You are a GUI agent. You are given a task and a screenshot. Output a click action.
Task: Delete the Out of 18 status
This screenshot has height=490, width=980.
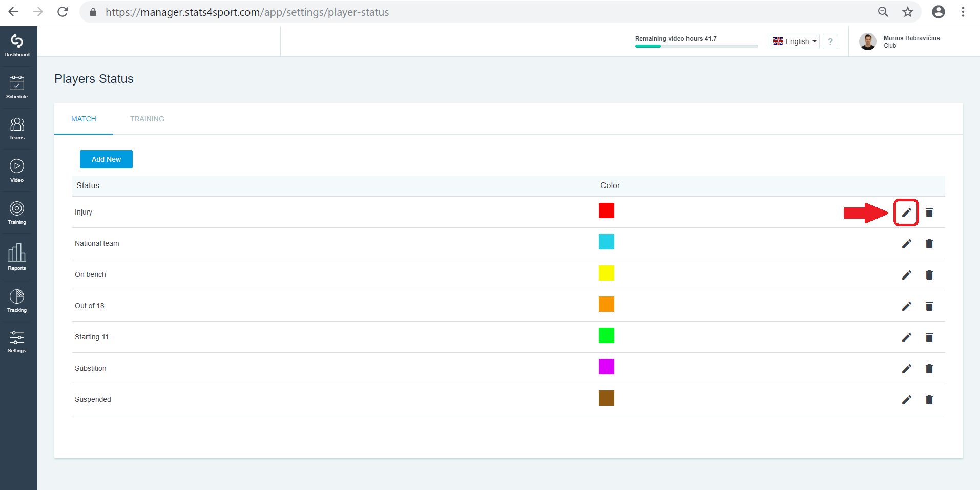tap(929, 306)
